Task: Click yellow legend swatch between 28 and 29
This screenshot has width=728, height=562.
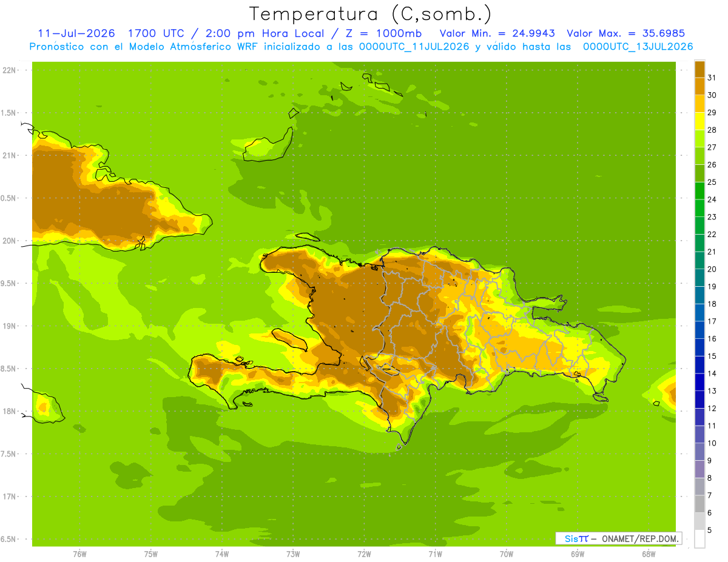Action: pos(699,121)
